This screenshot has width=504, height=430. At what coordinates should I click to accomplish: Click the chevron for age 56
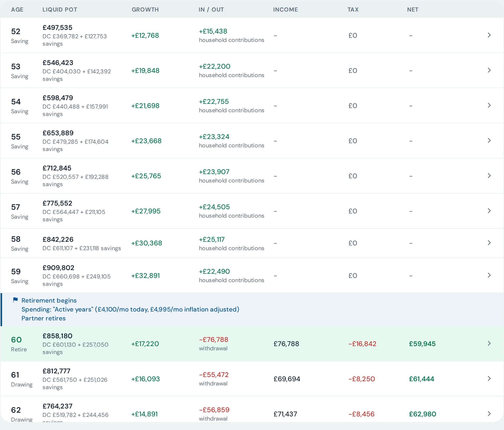click(x=489, y=176)
